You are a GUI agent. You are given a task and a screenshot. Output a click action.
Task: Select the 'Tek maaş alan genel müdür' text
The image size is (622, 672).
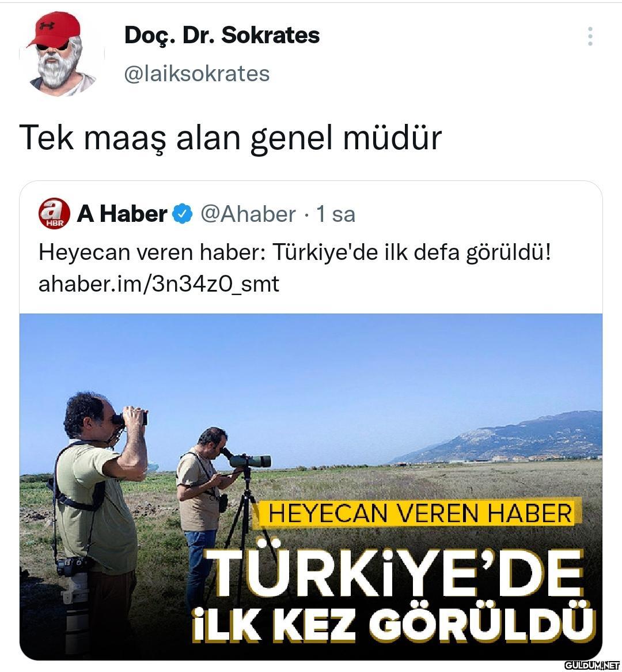(x=230, y=138)
